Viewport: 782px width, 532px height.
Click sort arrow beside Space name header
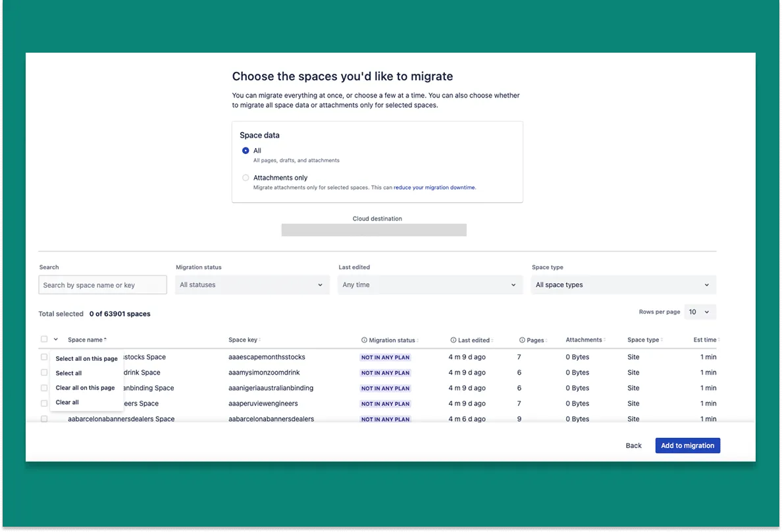click(x=105, y=340)
